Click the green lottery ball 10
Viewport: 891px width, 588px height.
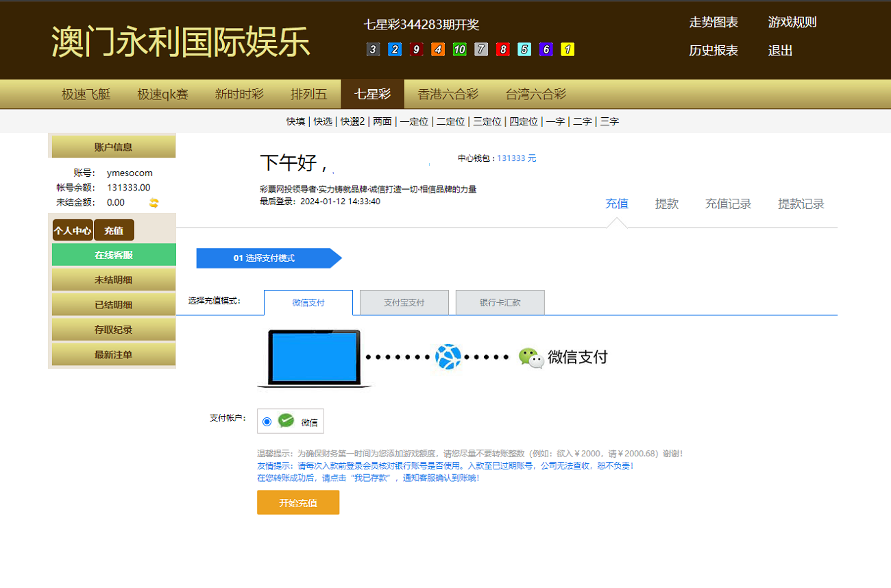point(459,49)
